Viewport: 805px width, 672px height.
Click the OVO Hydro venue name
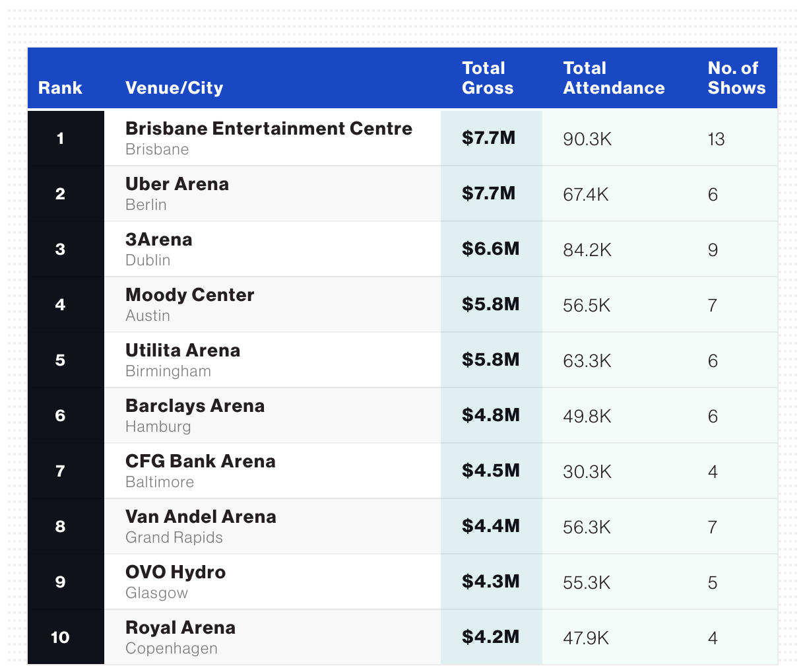pyautogui.click(x=176, y=572)
